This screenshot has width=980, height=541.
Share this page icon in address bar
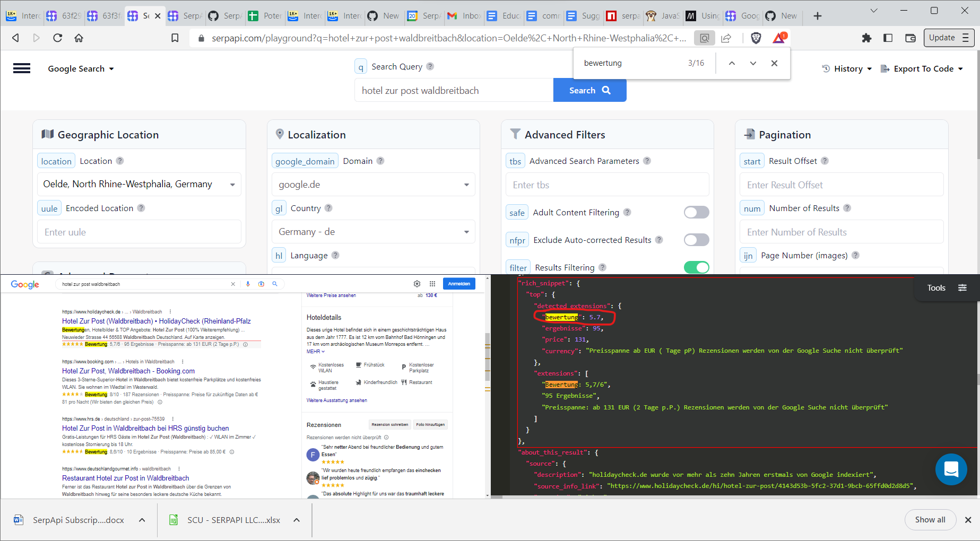726,38
